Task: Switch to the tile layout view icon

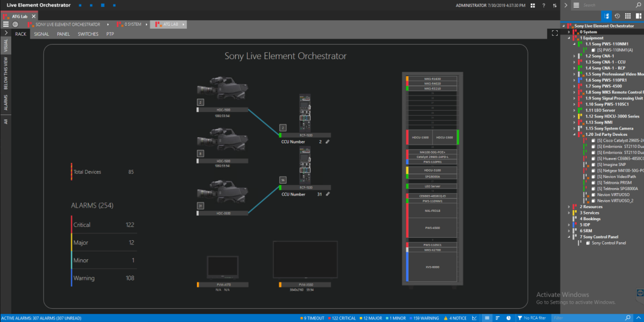Action: pos(638,16)
